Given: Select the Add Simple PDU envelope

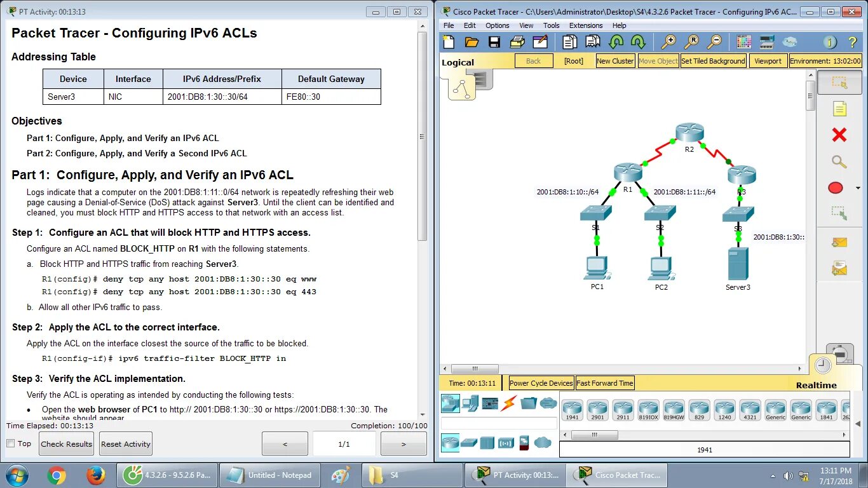Looking at the screenshot, I should (x=839, y=242).
